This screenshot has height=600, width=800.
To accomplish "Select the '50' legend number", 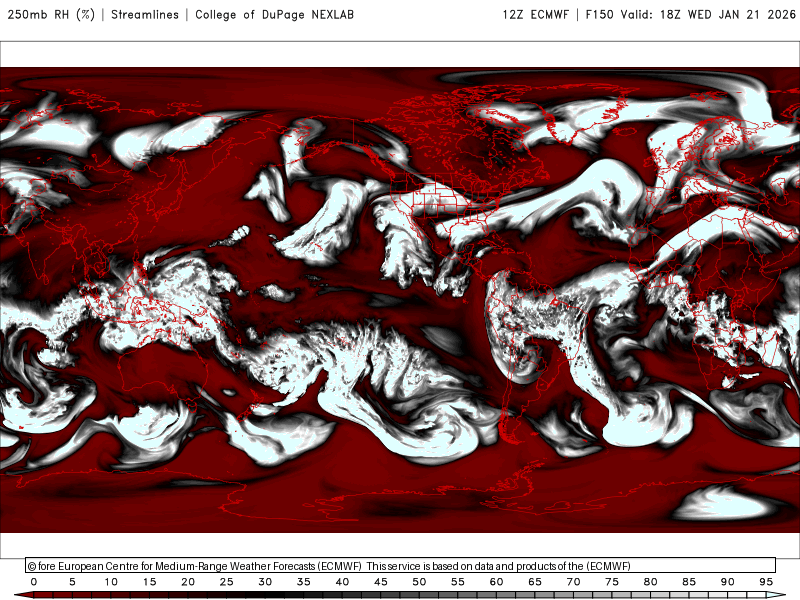I will coord(419,582).
